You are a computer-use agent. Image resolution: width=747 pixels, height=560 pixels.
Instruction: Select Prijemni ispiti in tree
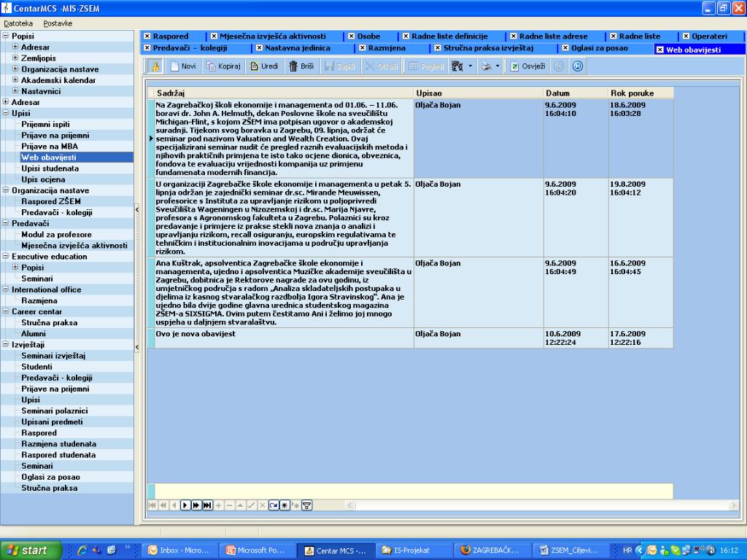[x=45, y=124]
